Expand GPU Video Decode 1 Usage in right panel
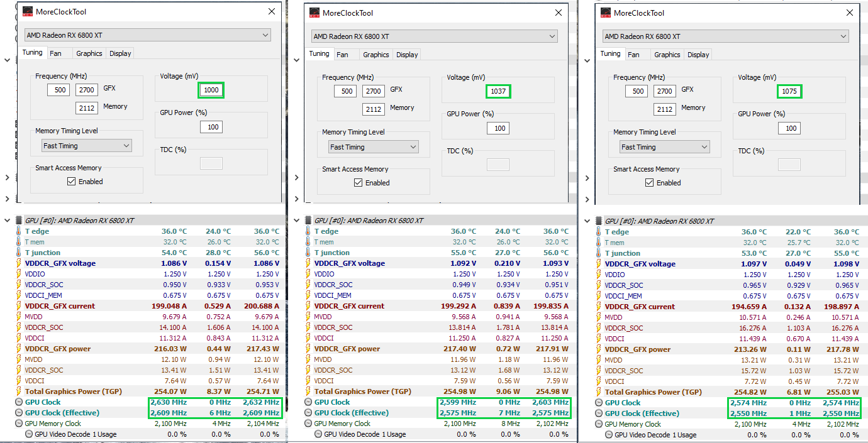The image size is (868, 443). (609, 435)
